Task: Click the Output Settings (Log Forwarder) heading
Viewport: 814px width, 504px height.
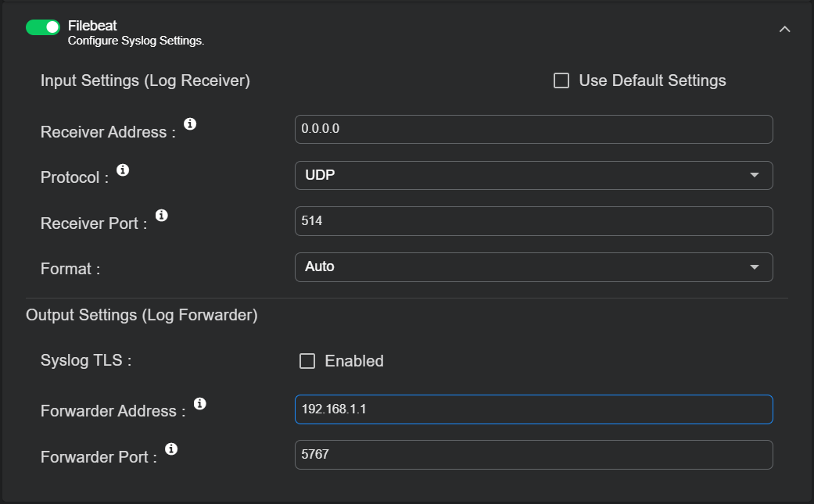Action: coord(142,315)
